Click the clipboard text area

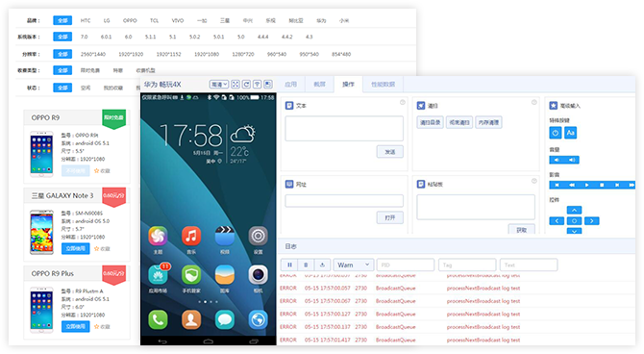tap(476, 207)
